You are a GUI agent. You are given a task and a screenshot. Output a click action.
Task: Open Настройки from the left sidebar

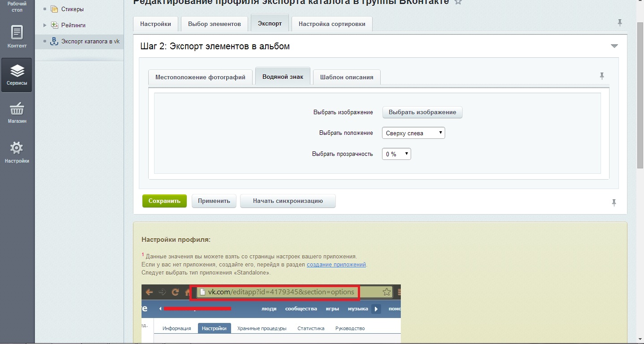[17, 151]
